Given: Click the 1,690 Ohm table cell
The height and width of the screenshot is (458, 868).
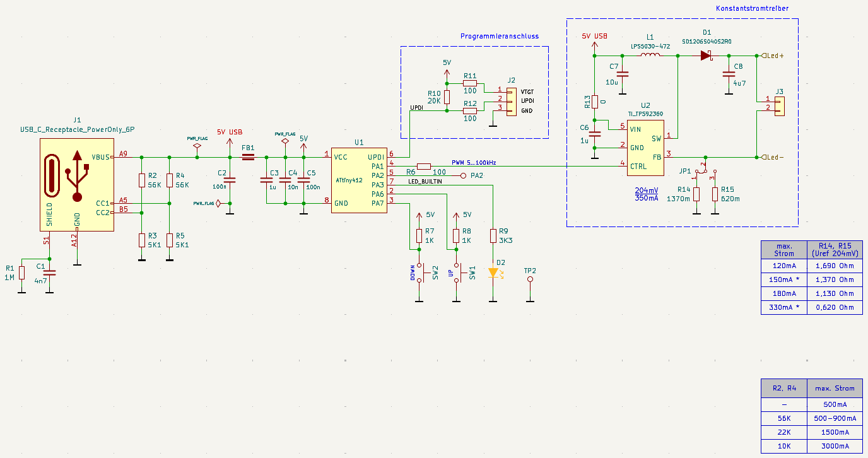Looking at the screenshot, I should tap(835, 266).
